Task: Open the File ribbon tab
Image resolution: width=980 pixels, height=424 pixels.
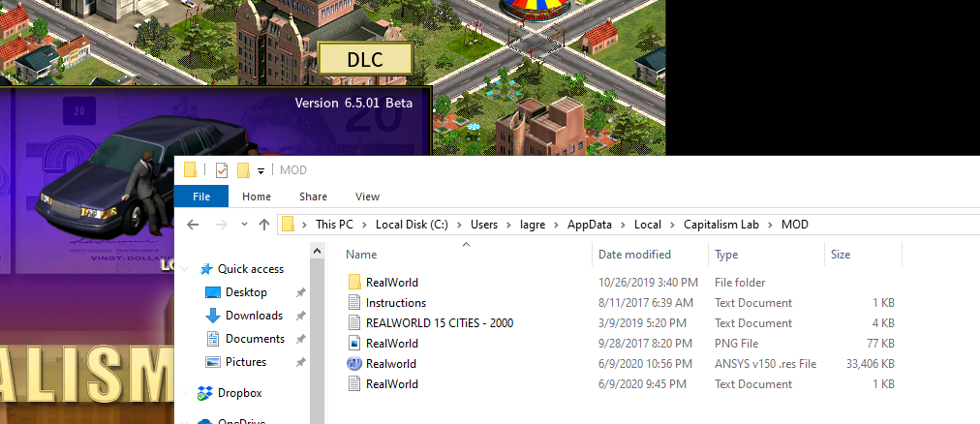Action: [x=201, y=197]
